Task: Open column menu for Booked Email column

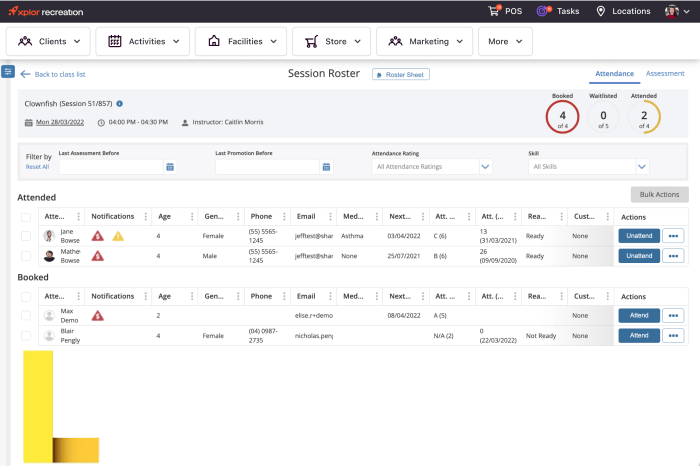Action: coord(330,296)
